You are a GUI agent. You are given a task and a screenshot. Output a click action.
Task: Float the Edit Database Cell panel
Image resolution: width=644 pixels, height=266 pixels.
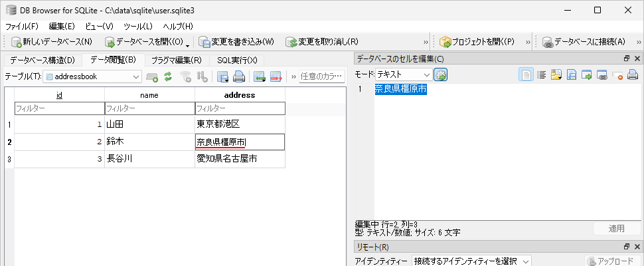point(627,59)
